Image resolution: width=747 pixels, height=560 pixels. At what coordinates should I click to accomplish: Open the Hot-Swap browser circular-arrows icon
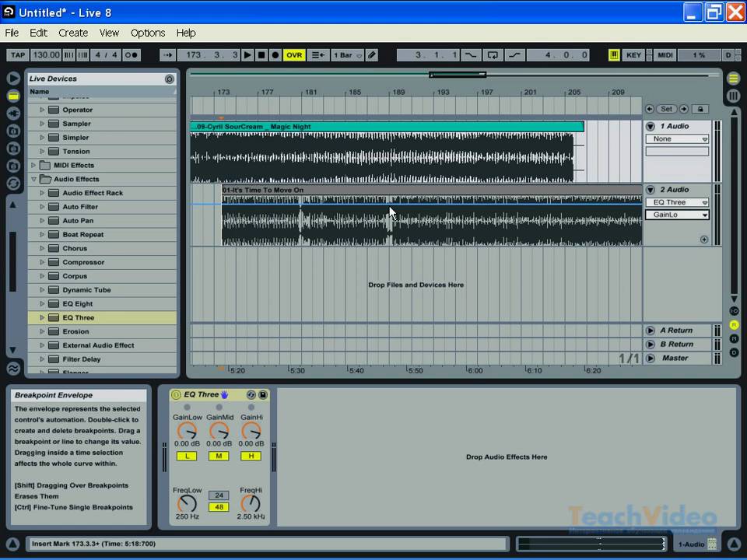click(13, 184)
